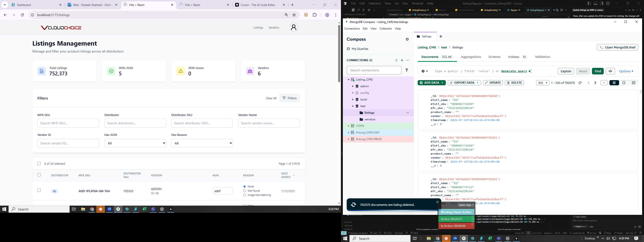Add new connection with plus icon
644x242 pixels.
[402, 60]
